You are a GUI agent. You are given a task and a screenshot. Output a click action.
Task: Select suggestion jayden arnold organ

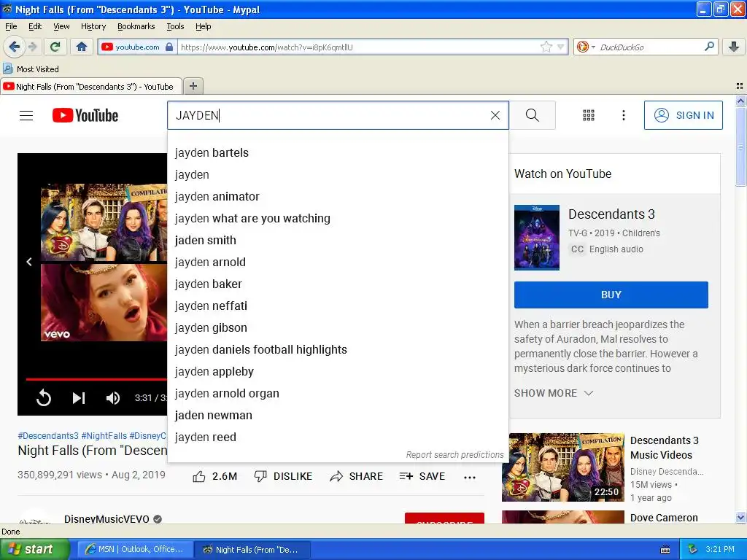pyautogui.click(x=338, y=394)
